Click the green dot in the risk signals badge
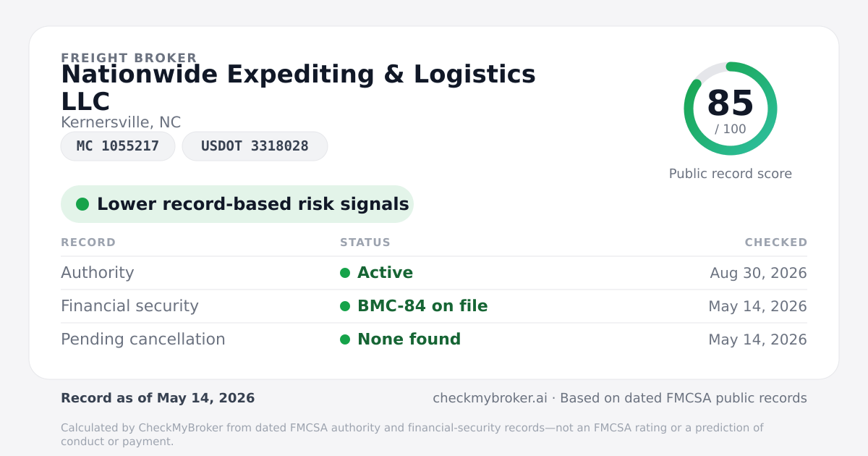Screen dimensions: 868x456 pos(82,204)
